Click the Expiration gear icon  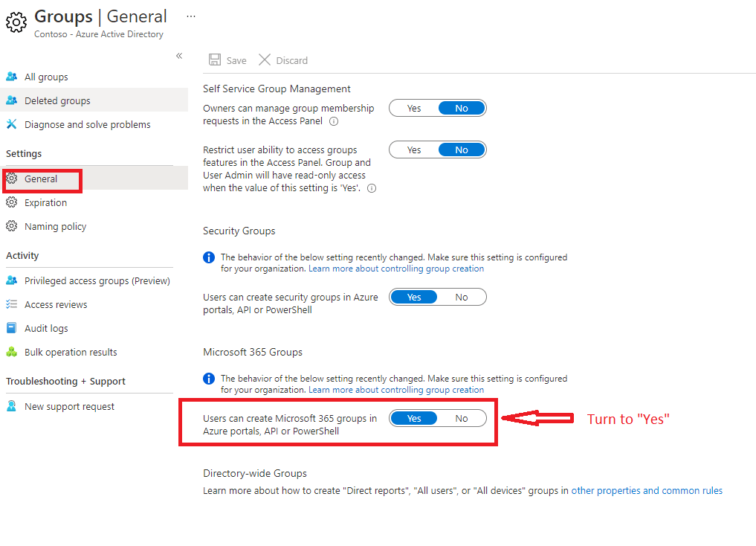(x=12, y=202)
